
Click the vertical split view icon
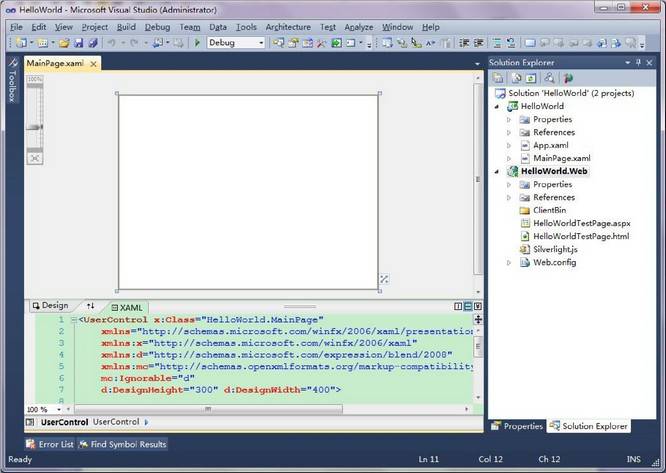(x=458, y=306)
